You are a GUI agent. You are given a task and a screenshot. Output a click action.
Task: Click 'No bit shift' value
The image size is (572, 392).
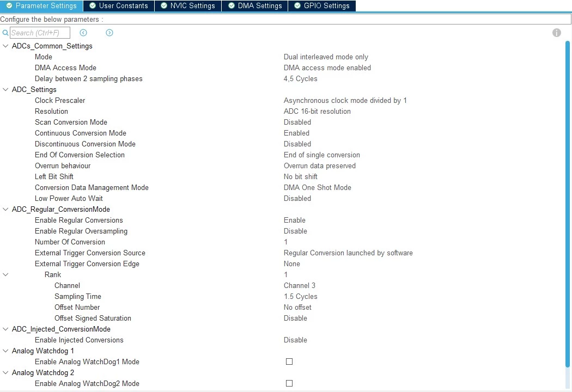tap(300, 177)
